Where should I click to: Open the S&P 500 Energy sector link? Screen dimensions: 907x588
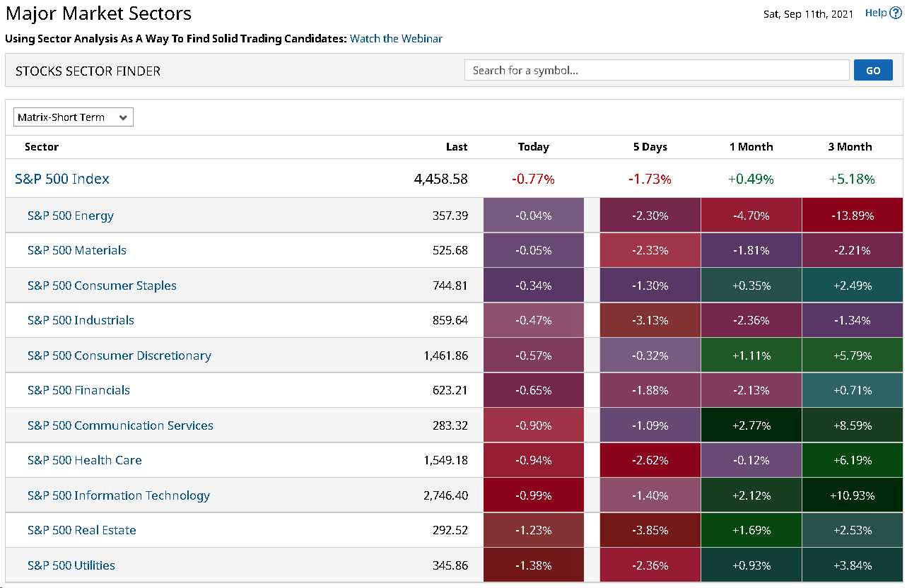tap(71, 216)
